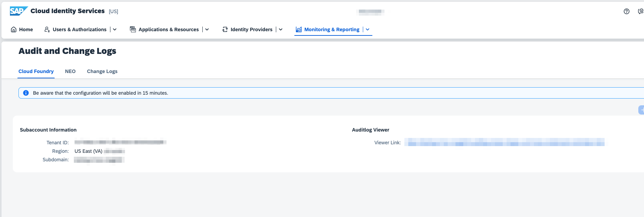This screenshot has width=644, height=217.
Task: Expand the Applications & Resources dropdown arrow
Action: click(207, 29)
